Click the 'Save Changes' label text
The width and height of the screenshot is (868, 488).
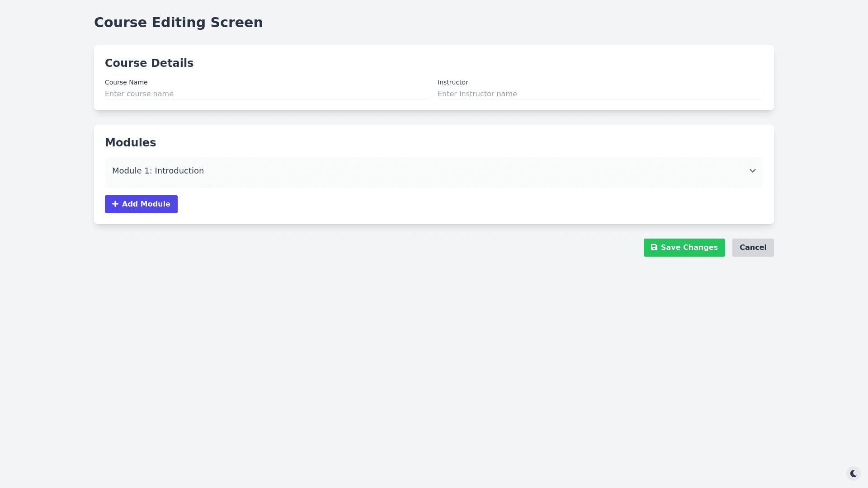pyautogui.click(x=689, y=248)
